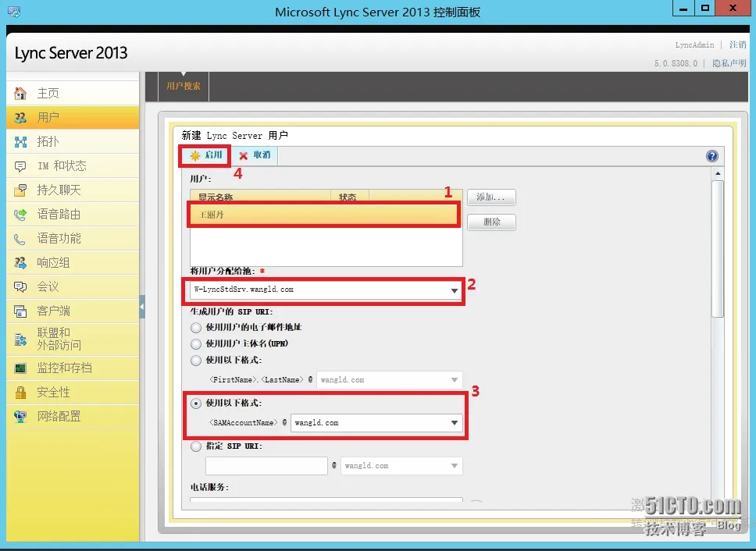Click the padlock icon beside 安全性
Viewport: 756px width, 551px height.
20,392
